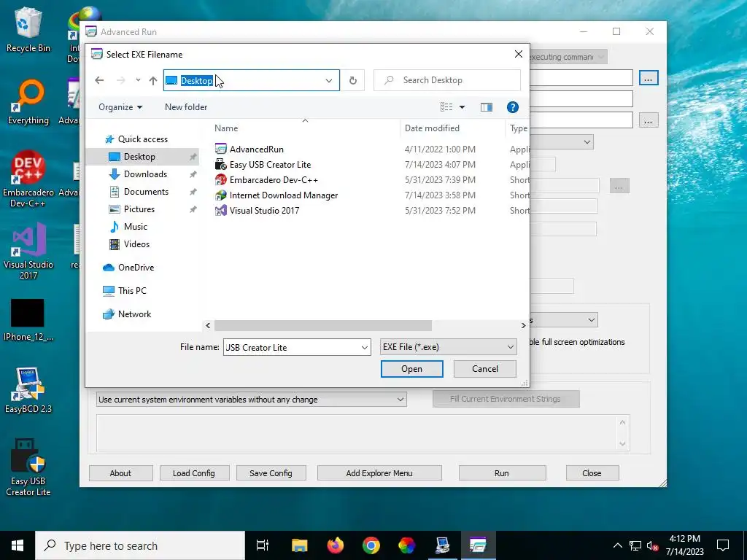Select Internet Download Manager shortcut icon
747x560 pixels.
pyautogui.click(x=220, y=195)
